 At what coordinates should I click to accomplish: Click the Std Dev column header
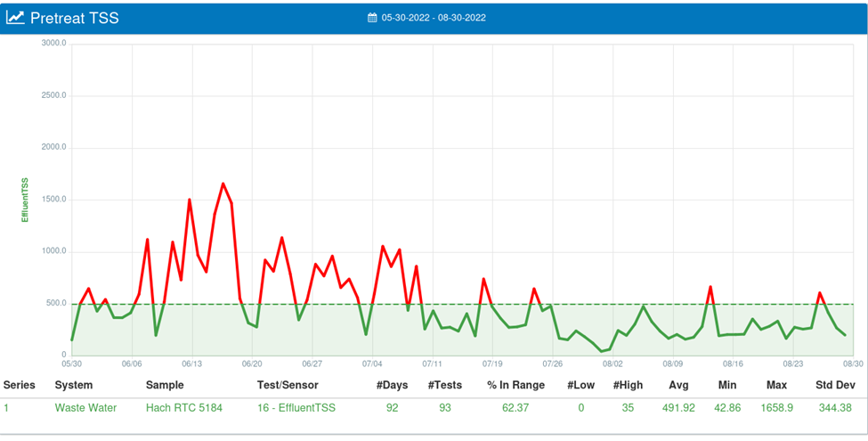836,385
